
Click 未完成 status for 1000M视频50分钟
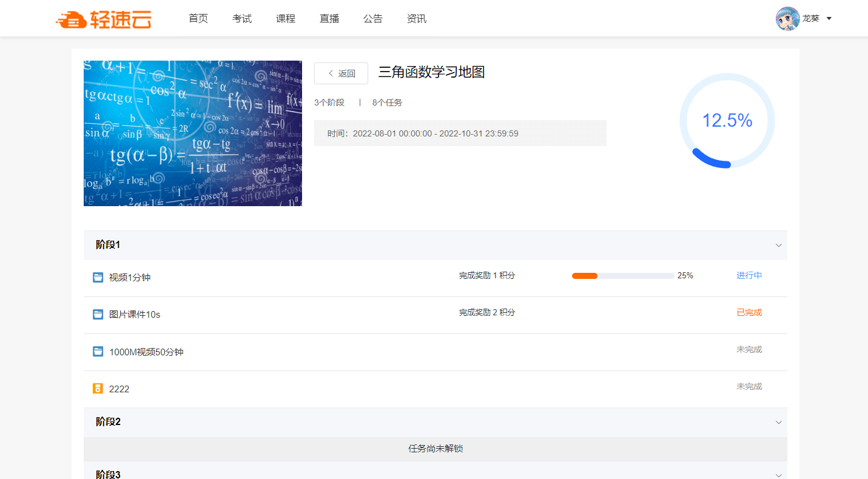click(749, 349)
